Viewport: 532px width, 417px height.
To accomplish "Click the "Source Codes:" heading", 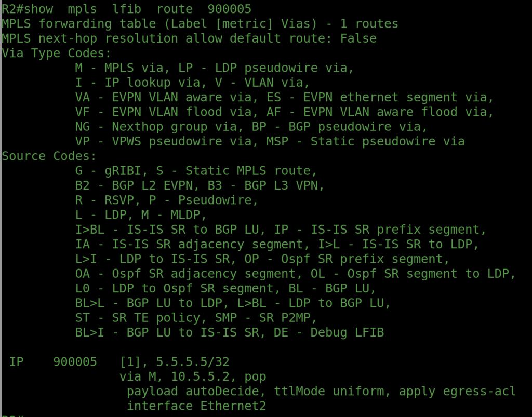I will point(49,156).
